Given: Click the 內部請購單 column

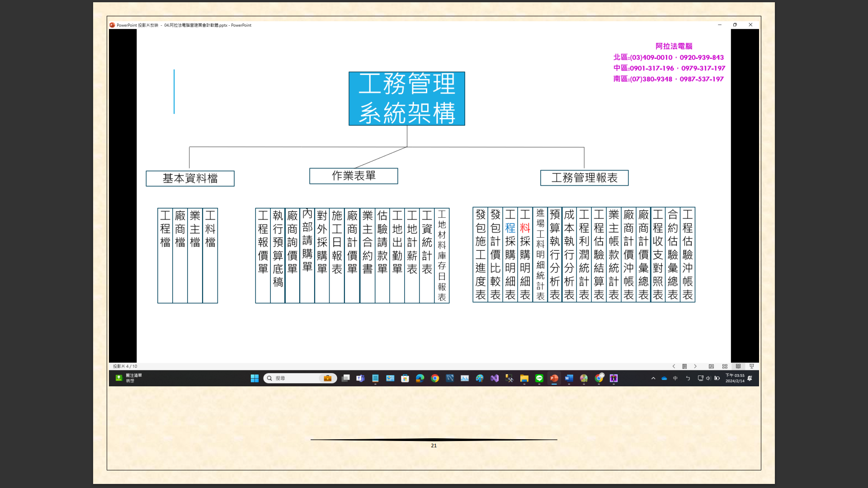Looking at the screenshot, I should [307, 255].
